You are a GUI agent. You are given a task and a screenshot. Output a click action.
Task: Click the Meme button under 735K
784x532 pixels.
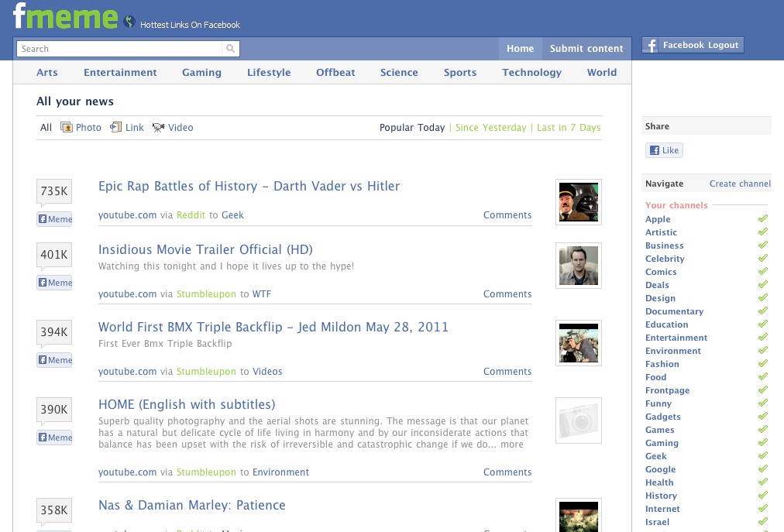[54, 219]
